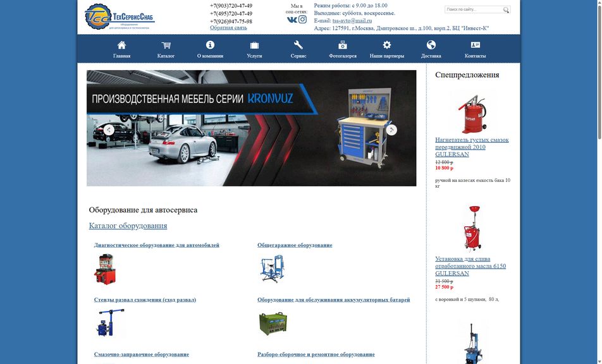Click the globe Доставка icon
Image resolution: width=602 pixels, height=364 pixels.
point(431,45)
